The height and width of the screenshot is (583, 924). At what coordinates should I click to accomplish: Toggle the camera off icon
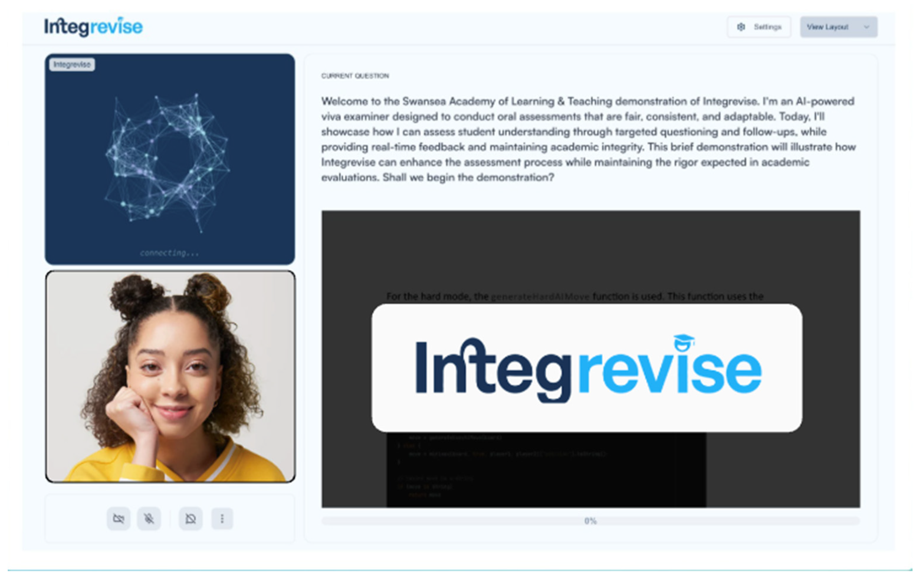point(119,518)
